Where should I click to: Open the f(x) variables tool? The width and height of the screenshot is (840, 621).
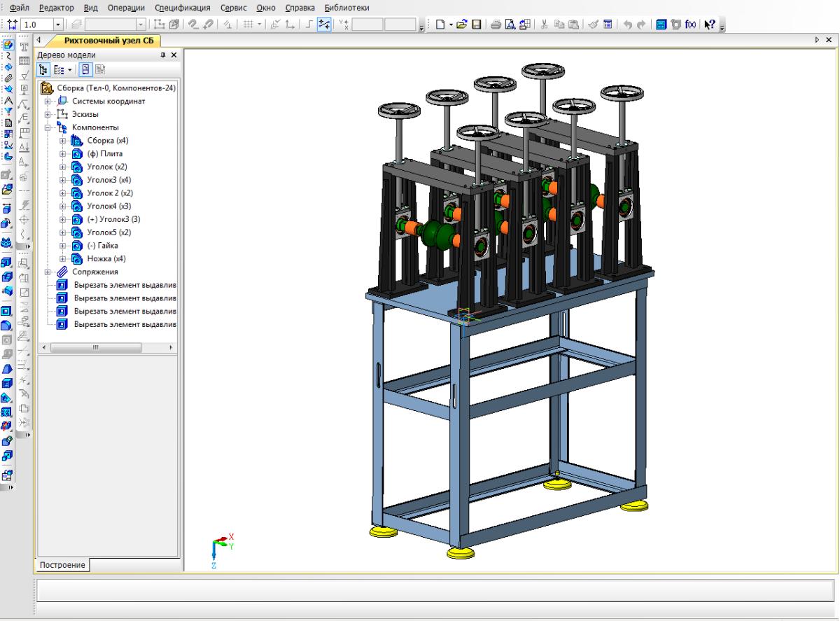point(689,25)
